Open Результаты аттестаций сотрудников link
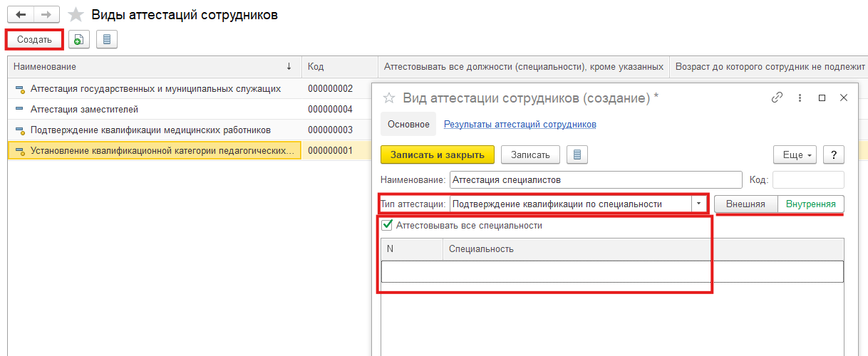This screenshot has width=868, height=356. [520, 125]
